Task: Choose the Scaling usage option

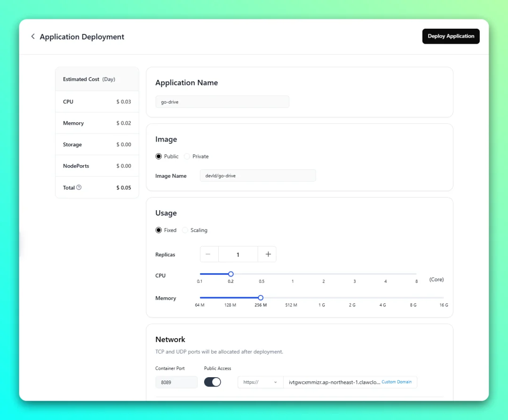Action: tap(185, 230)
